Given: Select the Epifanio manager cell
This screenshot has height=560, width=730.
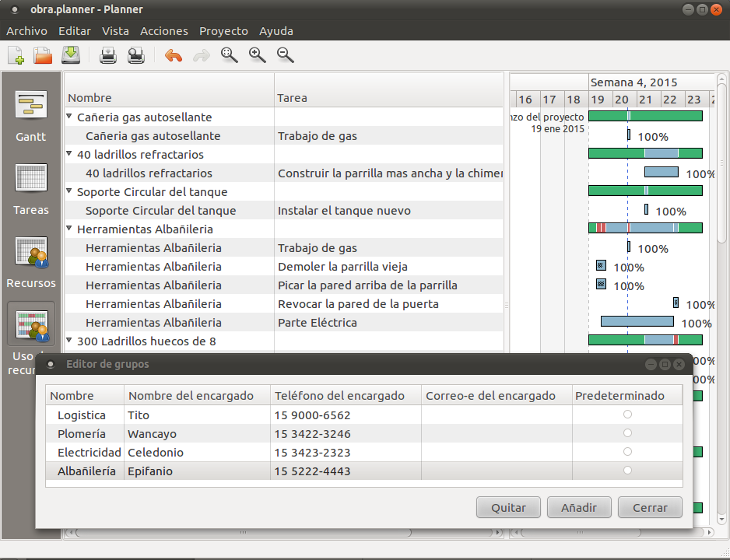Looking at the screenshot, I should (x=197, y=471).
